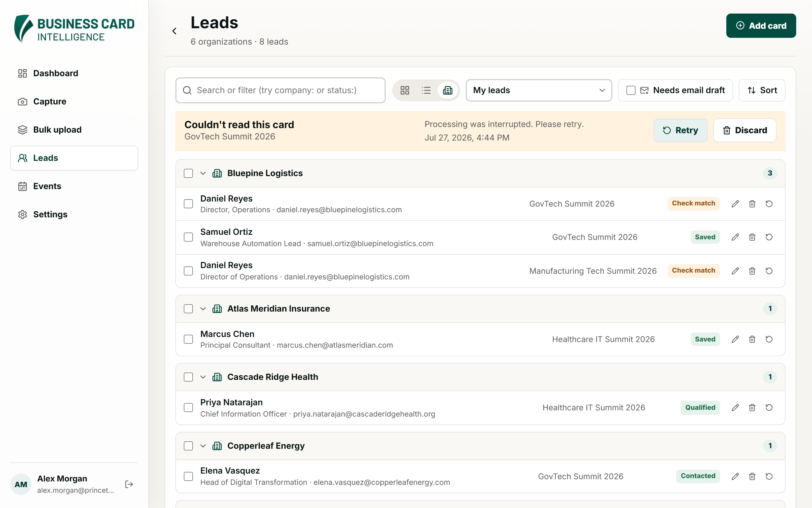Viewport: 812px width, 508px height.
Task: Switch to organization grouped view
Action: (448, 90)
